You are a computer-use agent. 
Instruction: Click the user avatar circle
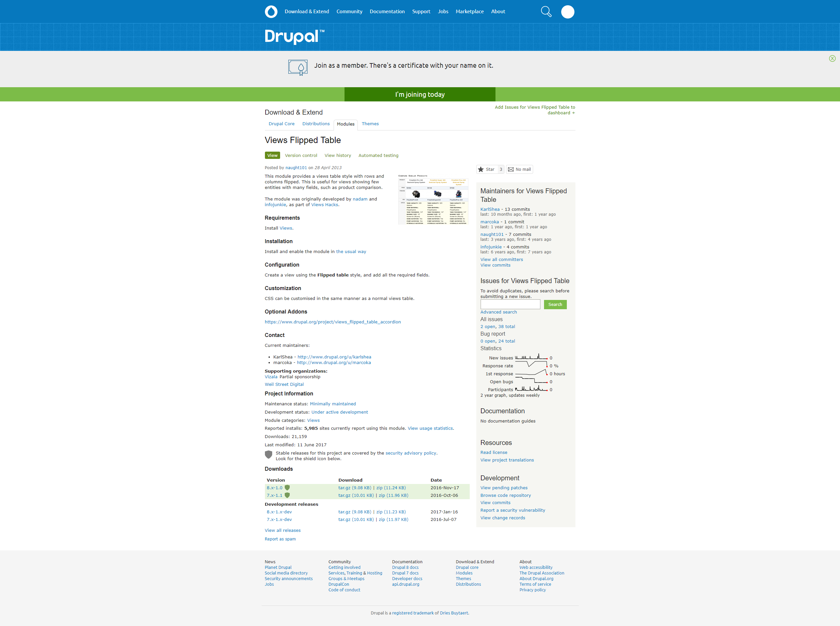pos(567,12)
